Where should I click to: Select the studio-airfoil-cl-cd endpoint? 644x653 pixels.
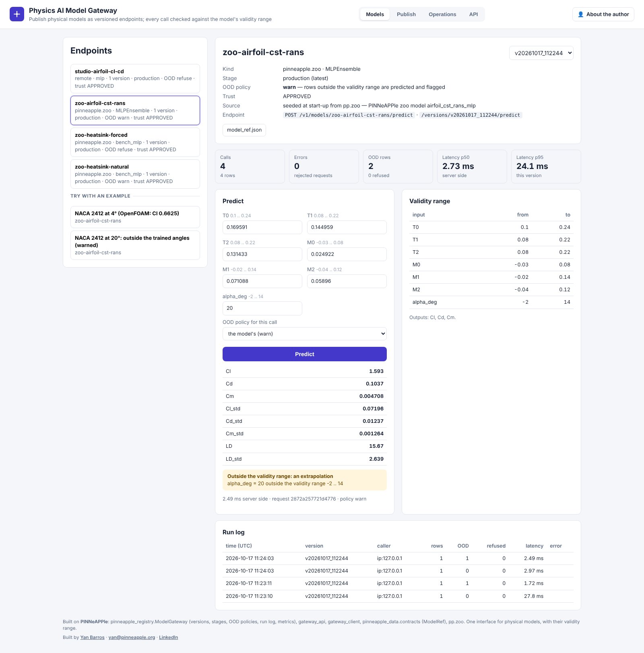pos(135,78)
